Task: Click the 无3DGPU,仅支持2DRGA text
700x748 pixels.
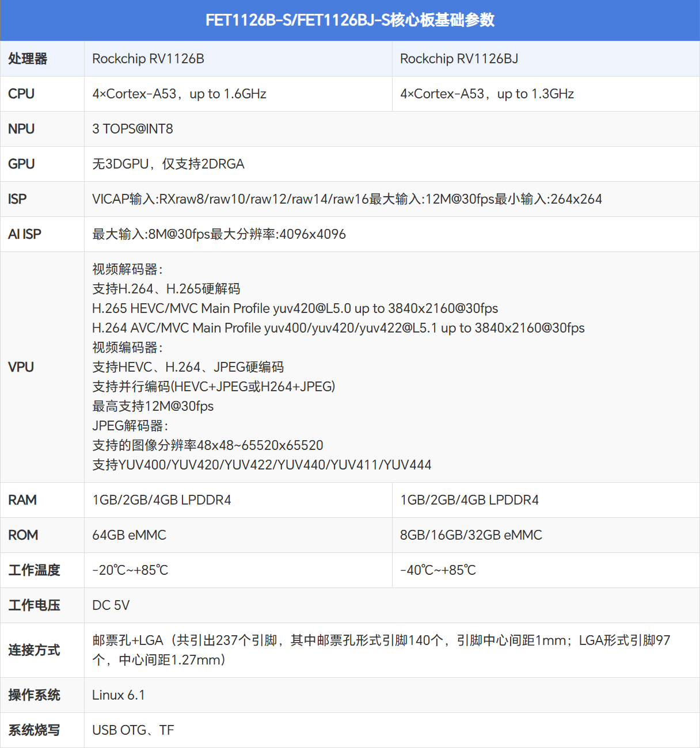Action: pyautogui.click(x=168, y=164)
